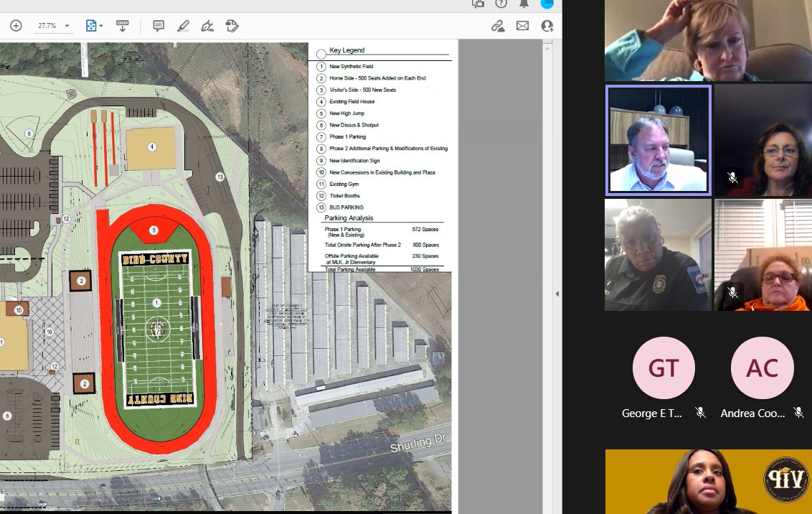Click legend entry 'New Identification Sign'

point(355,161)
